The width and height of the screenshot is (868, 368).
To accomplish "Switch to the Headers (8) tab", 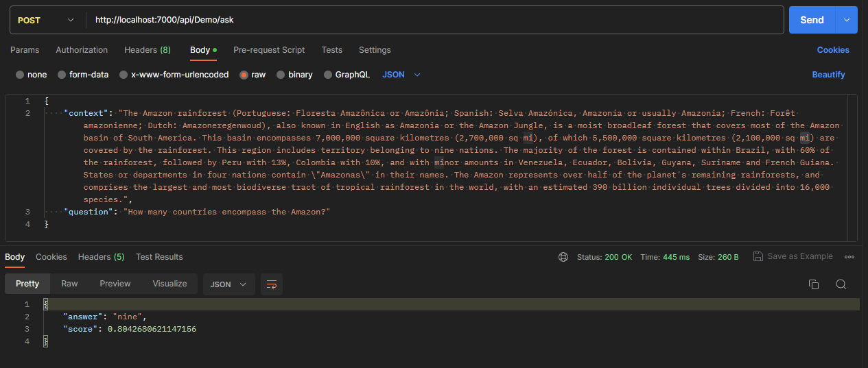I will point(148,50).
